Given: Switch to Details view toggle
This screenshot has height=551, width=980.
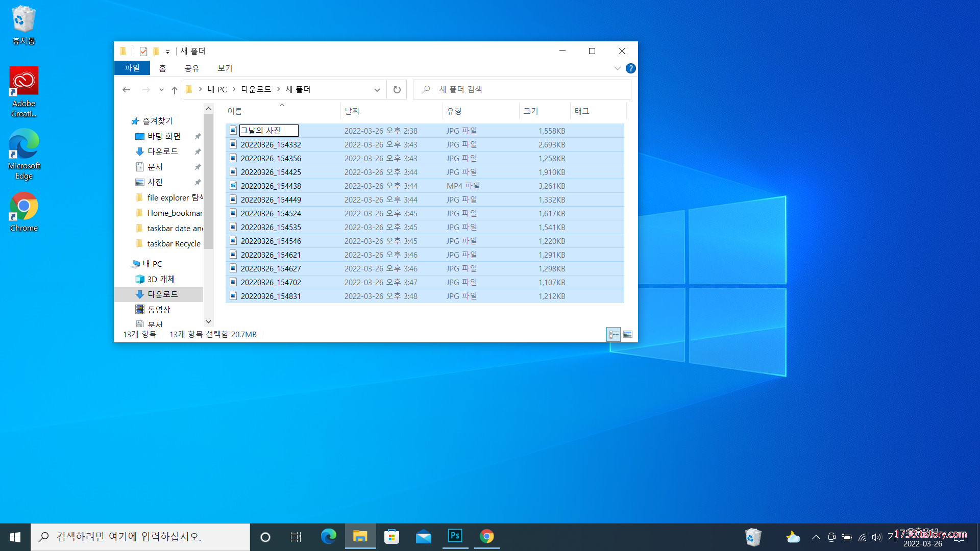Looking at the screenshot, I should 614,334.
